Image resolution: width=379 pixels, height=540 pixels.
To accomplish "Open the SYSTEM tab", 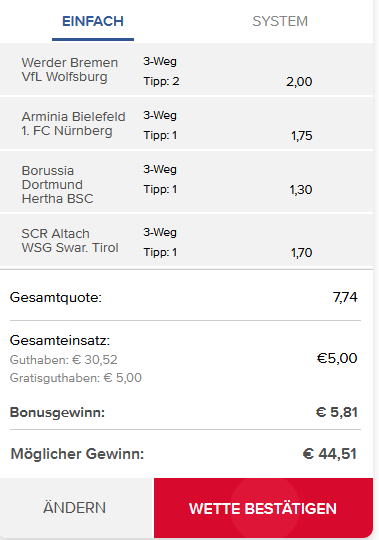I will coord(280,21).
